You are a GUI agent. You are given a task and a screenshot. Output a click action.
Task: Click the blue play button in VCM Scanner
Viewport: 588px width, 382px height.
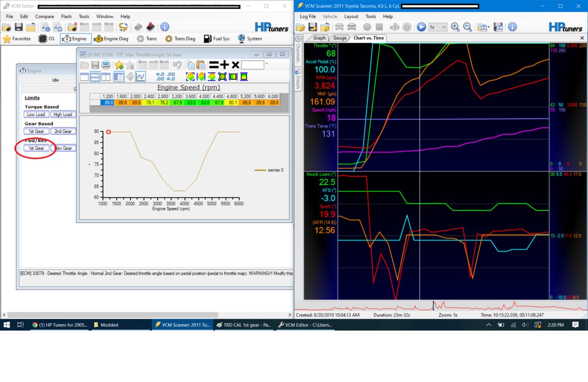point(421,27)
